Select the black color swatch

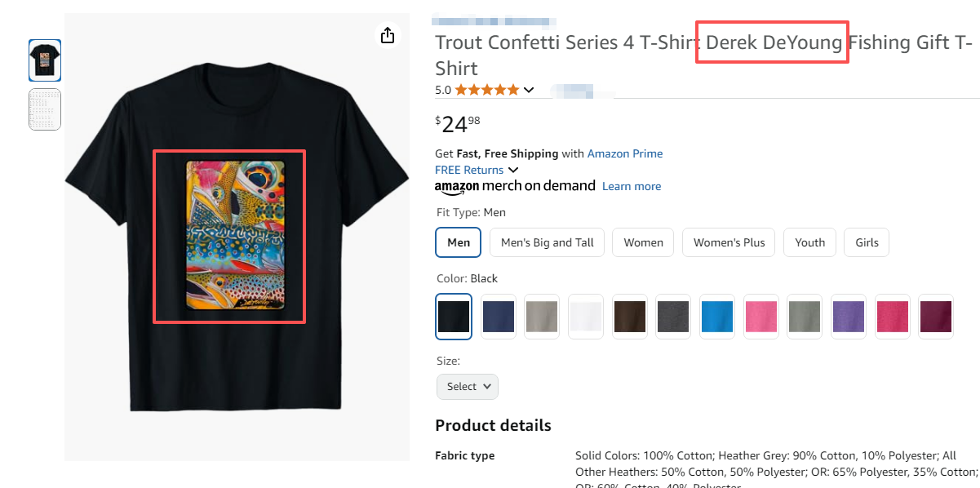click(x=454, y=317)
